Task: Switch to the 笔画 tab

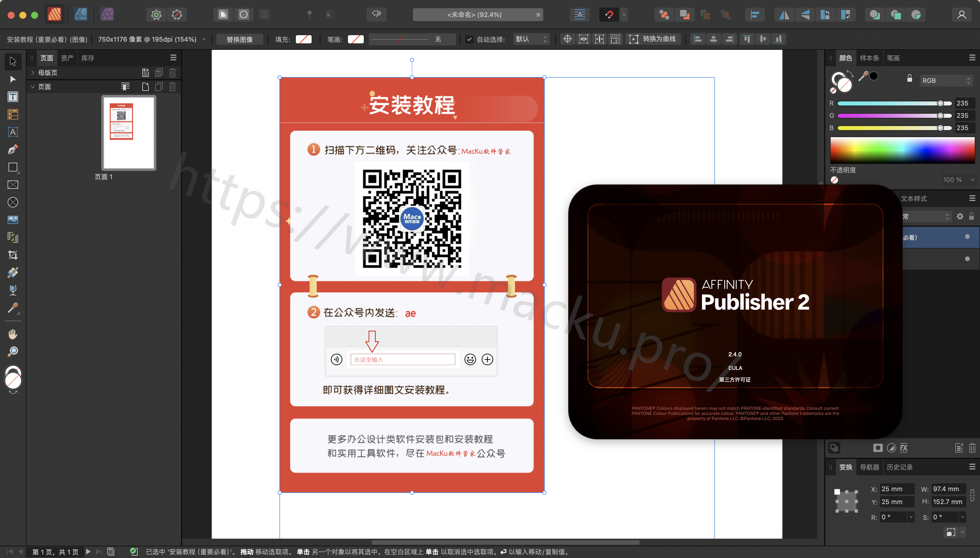Action: tap(893, 58)
